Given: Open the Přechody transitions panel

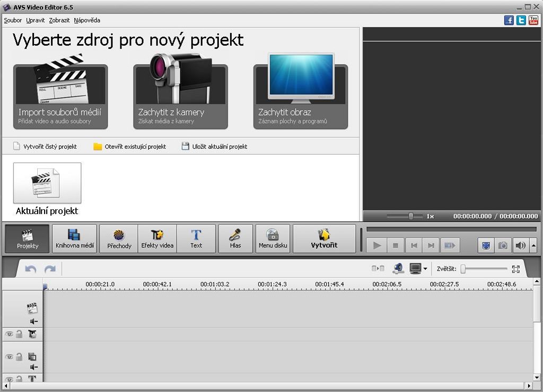Looking at the screenshot, I should [119, 238].
